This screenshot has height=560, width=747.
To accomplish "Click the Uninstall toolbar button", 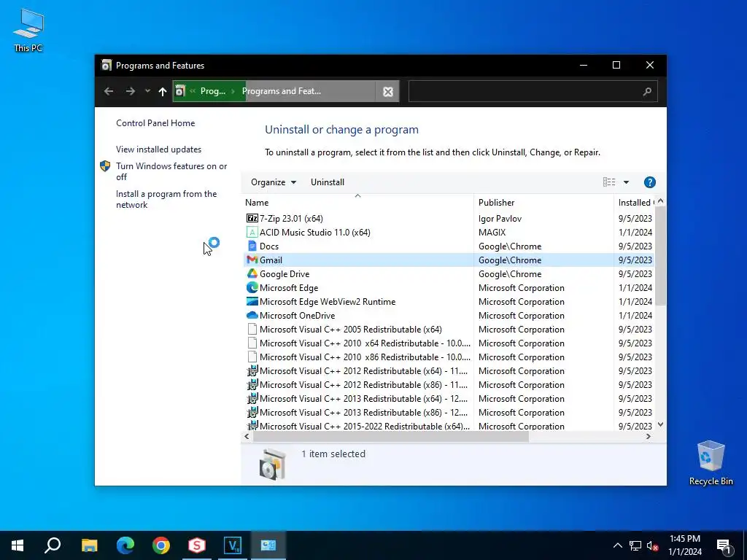I will click(x=328, y=182).
